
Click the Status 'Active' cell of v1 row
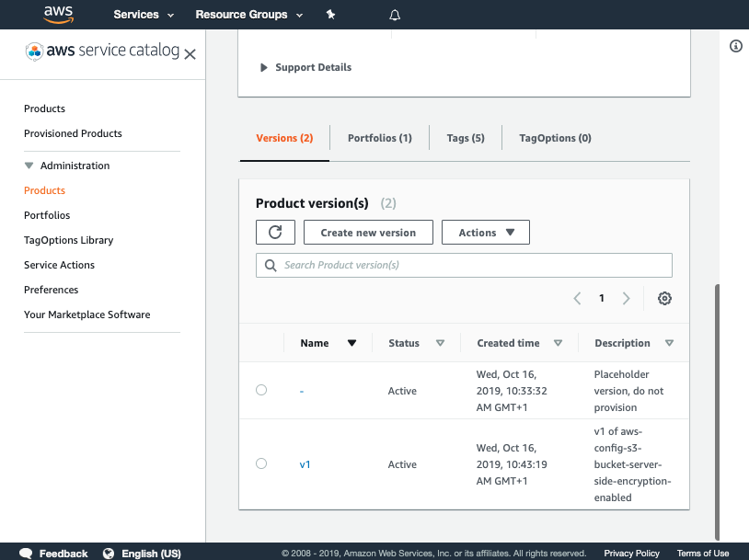pos(402,464)
